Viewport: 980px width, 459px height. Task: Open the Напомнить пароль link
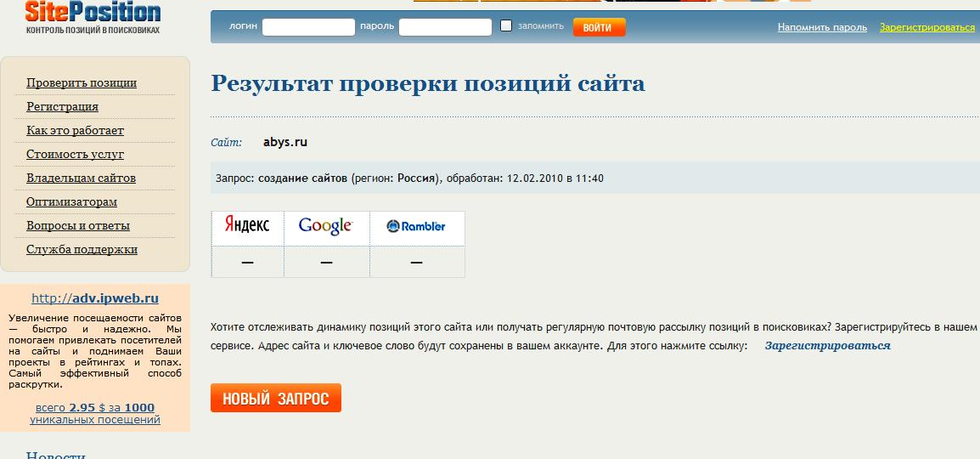click(x=822, y=27)
